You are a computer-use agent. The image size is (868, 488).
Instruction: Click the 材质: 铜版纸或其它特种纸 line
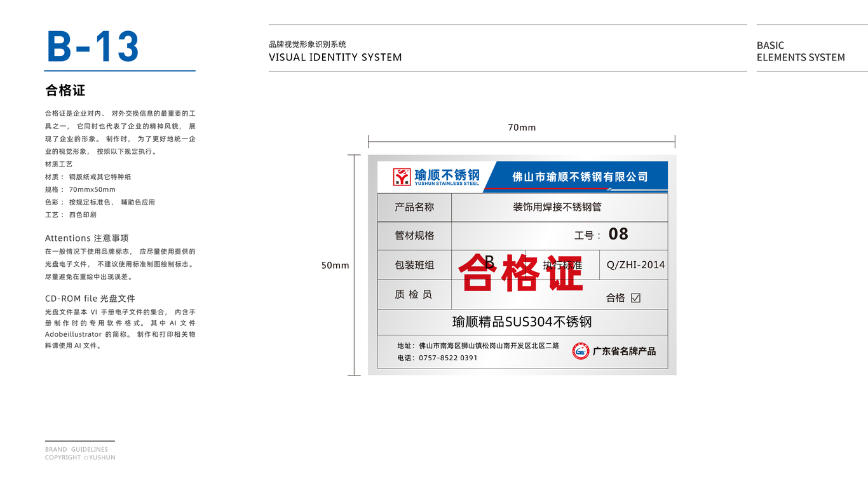(88, 177)
